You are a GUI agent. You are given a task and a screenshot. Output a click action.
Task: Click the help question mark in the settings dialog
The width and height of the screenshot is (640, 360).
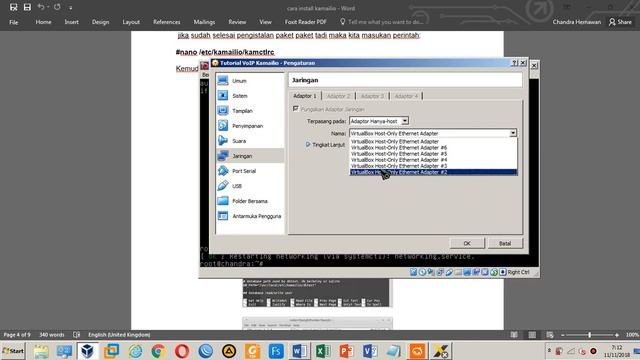[515, 63]
